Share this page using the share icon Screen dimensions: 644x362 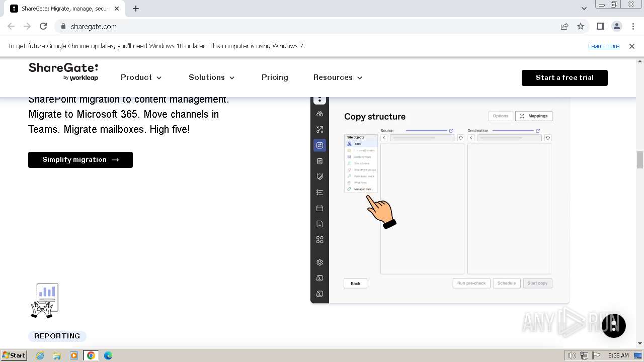[565, 26]
